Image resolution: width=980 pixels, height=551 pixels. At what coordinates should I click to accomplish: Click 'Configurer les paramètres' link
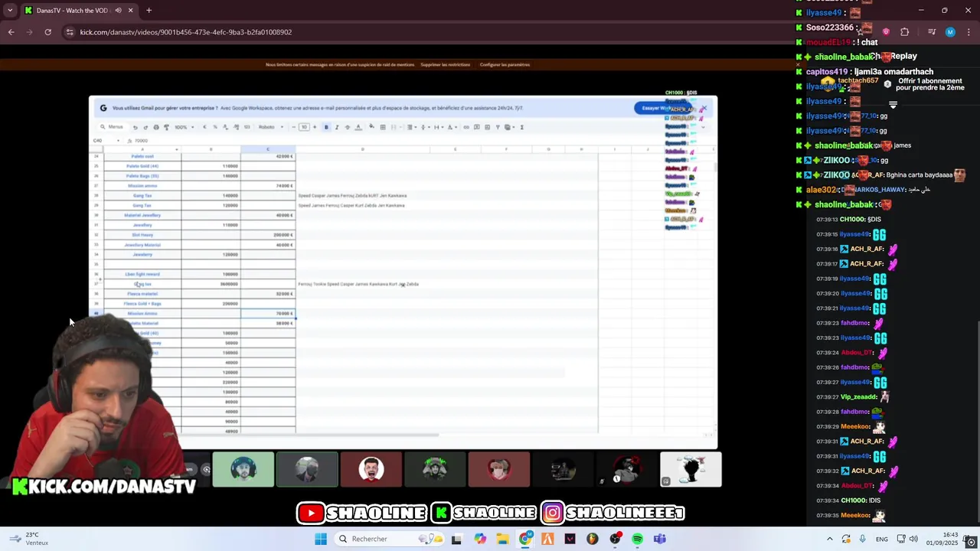pyautogui.click(x=505, y=64)
